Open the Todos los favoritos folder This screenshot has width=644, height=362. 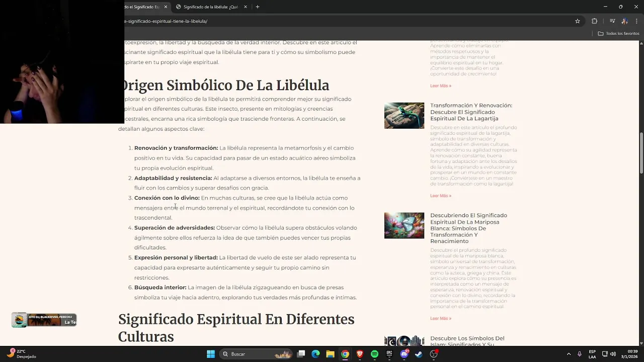coord(618,34)
